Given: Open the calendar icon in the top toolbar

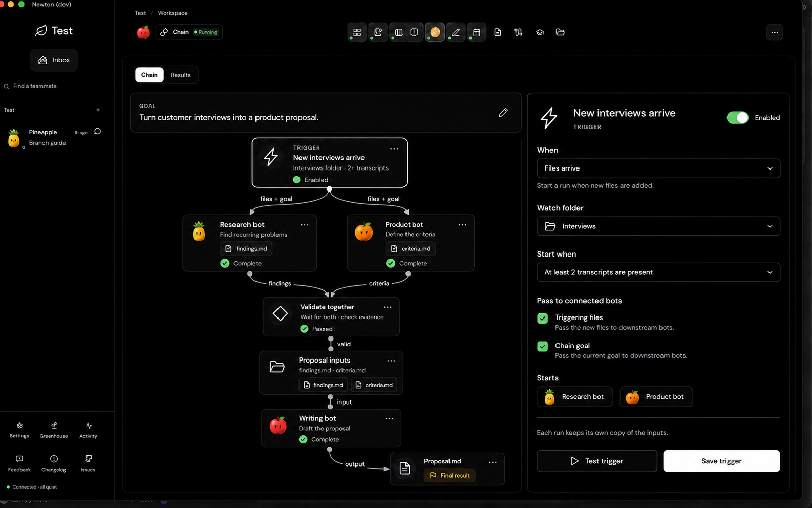Looking at the screenshot, I should [476, 32].
